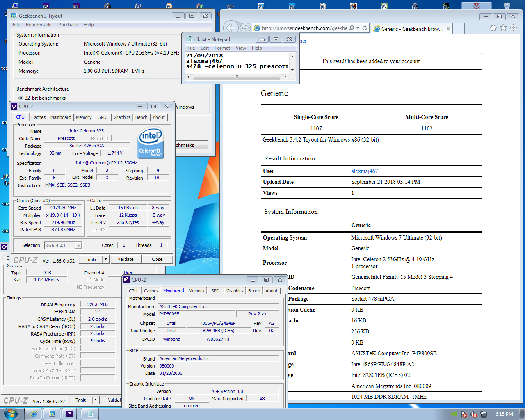Viewport: 525px width, 420px height.
Task: Open the Benchmarks menu in Geekbench
Action: [x=39, y=25]
